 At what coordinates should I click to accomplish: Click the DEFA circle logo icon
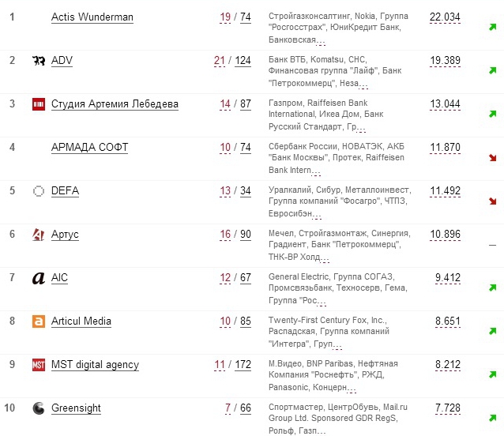click(x=38, y=191)
